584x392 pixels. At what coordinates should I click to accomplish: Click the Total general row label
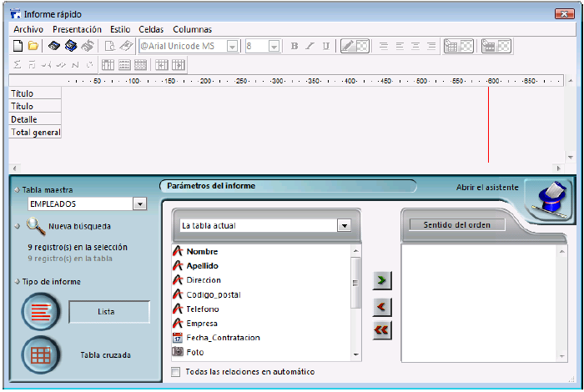pos(36,133)
